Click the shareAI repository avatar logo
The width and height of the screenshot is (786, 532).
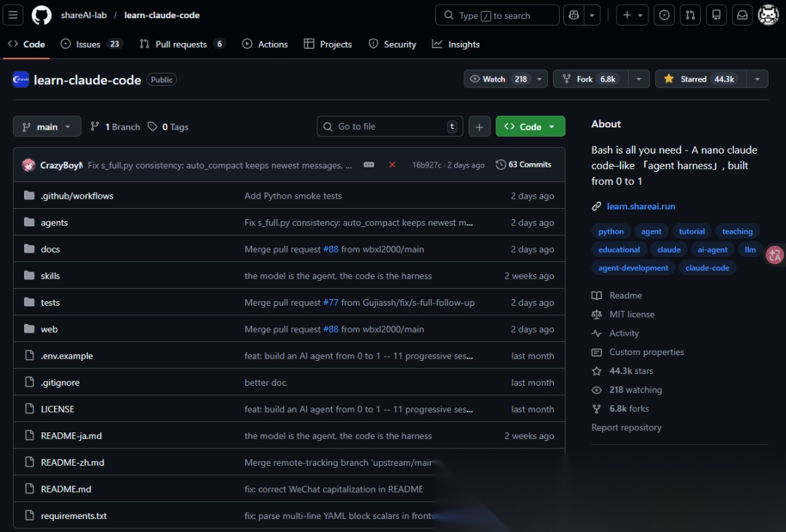click(20, 79)
